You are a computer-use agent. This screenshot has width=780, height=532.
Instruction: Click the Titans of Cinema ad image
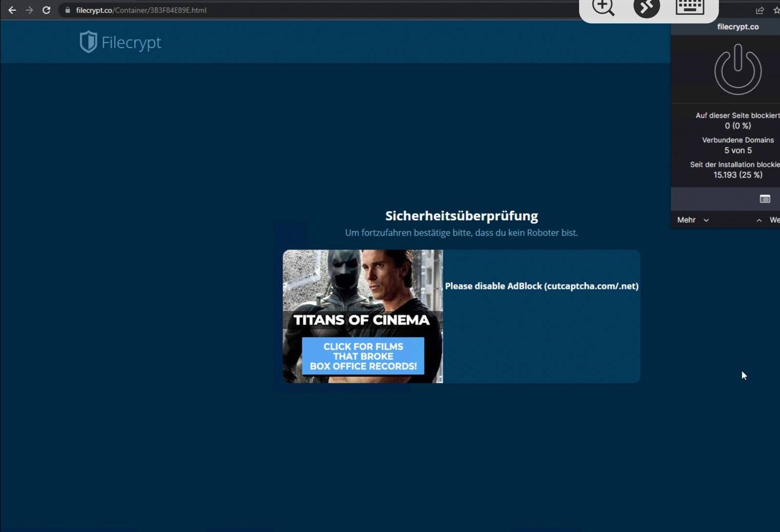click(363, 316)
